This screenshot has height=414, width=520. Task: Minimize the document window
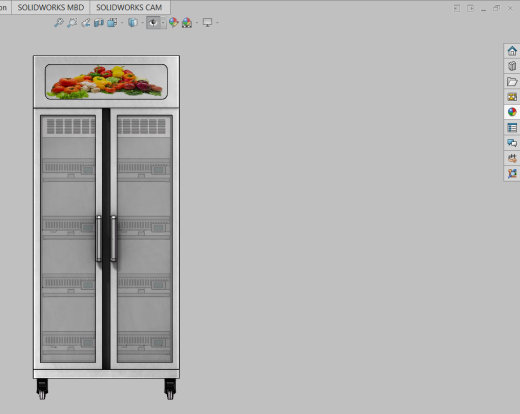(x=483, y=9)
